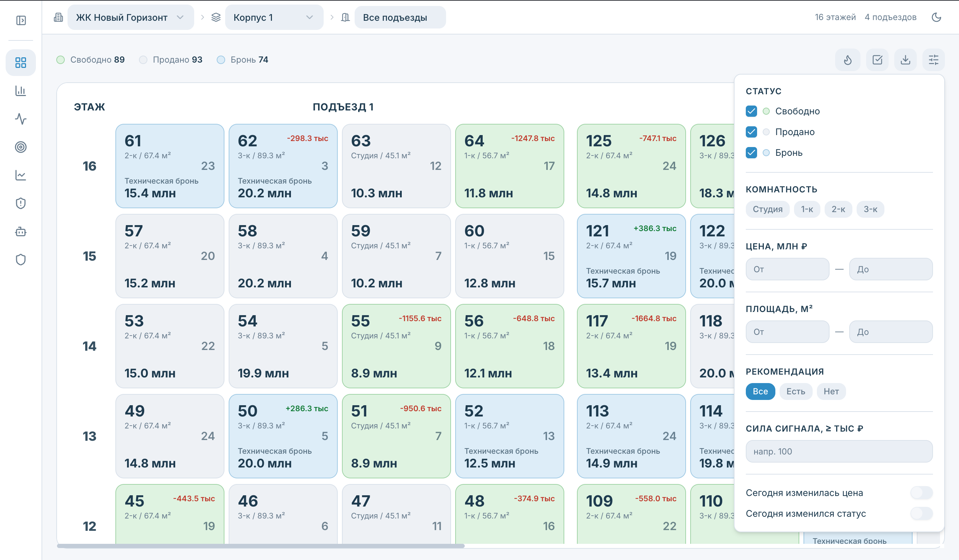Open the Корпус 1 dropdown
Image resolution: width=959 pixels, height=560 pixels.
(x=274, y=17)
